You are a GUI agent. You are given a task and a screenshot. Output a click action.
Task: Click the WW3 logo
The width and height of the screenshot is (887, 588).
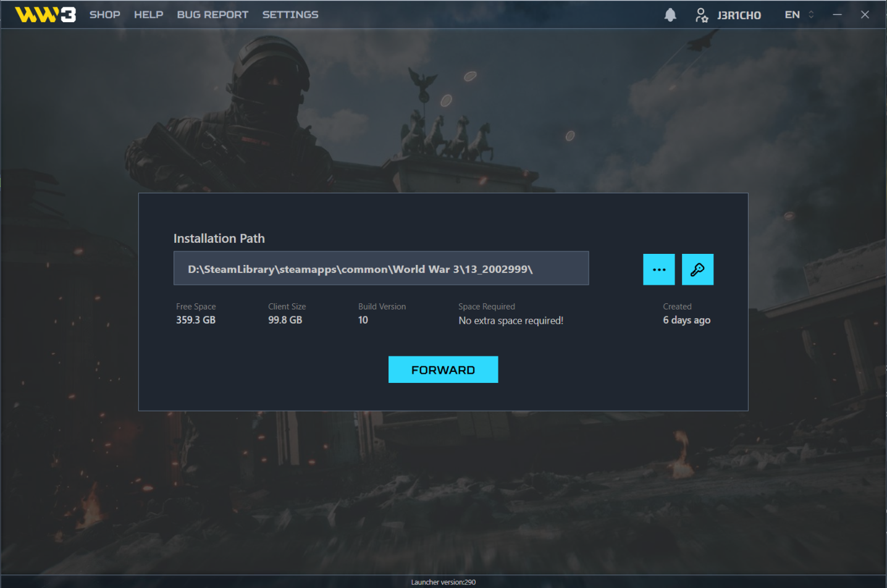coord(45,15)
